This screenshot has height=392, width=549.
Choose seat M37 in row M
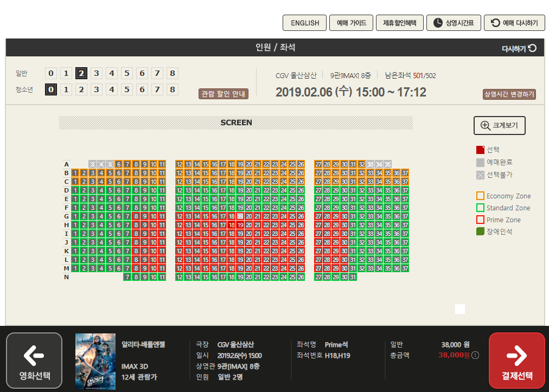405,268
